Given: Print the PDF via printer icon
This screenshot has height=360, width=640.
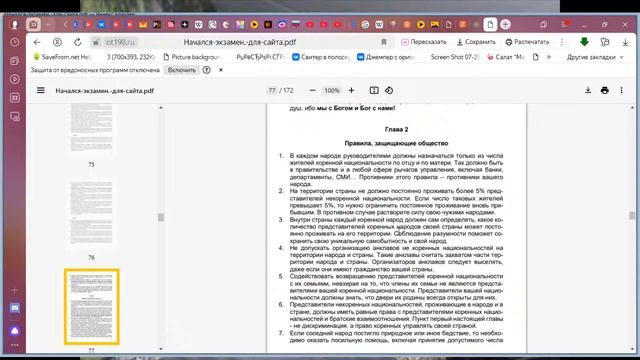Looking at the screenshot, I should coord(604,91).
